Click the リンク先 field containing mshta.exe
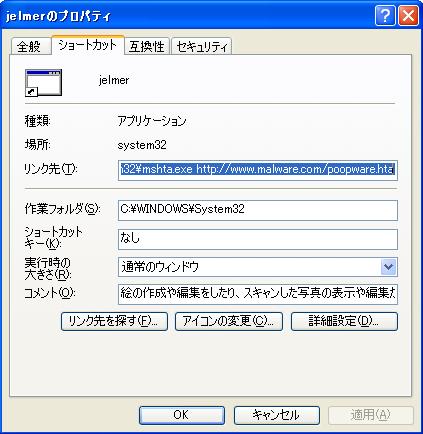The width and height of the screenshot is (423, 434). click(x=258, y=170)
